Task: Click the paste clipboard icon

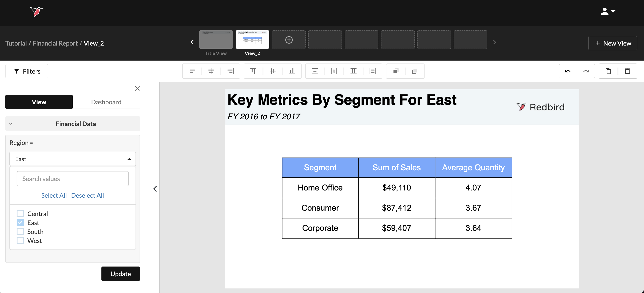Action: coord(627,71)
